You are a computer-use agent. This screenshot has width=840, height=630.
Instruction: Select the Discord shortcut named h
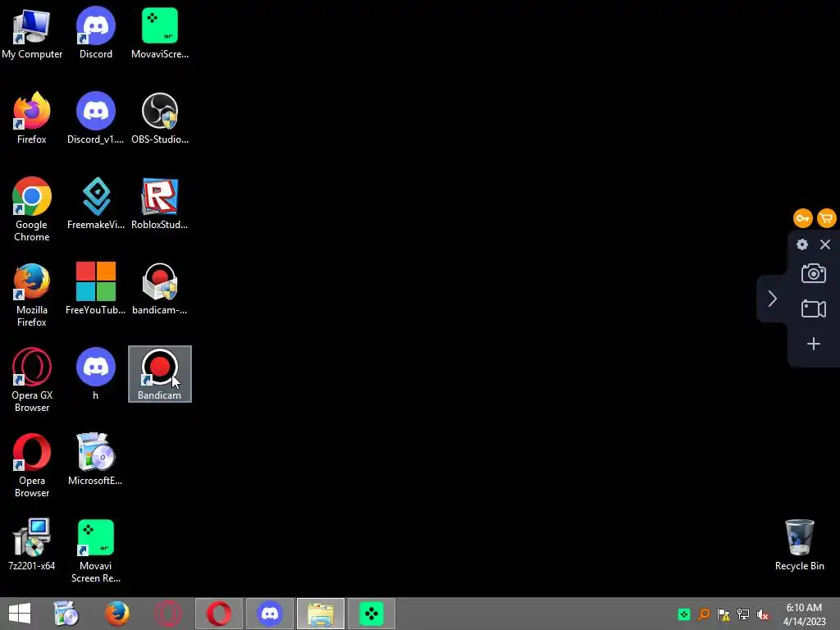pos(95,374)
